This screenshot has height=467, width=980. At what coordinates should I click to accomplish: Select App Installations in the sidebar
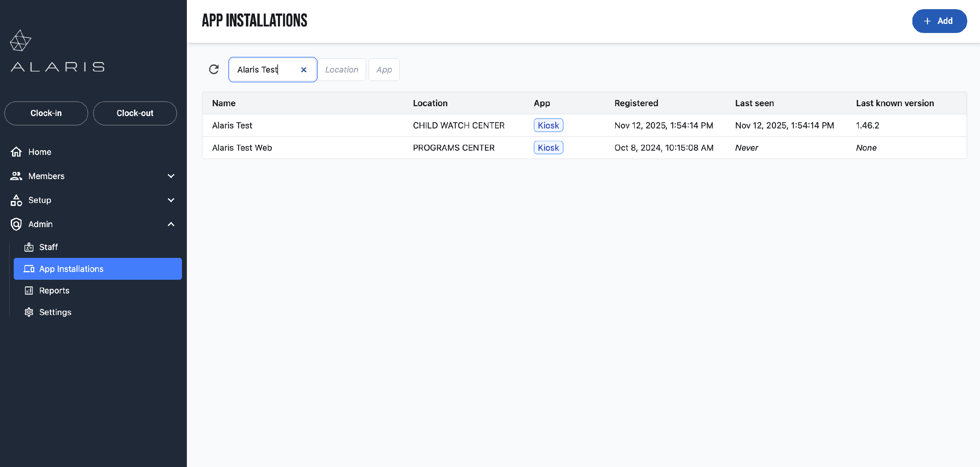(71, 269)
